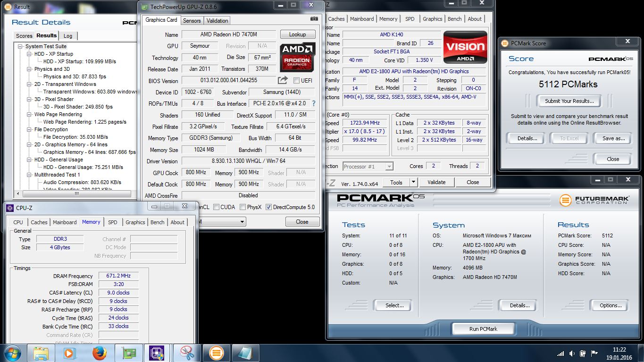This screenshot has width=644, height=362.
Task: Click the AMD Radeon Graphics logo in GPU-Z
Action: [297, 57]
